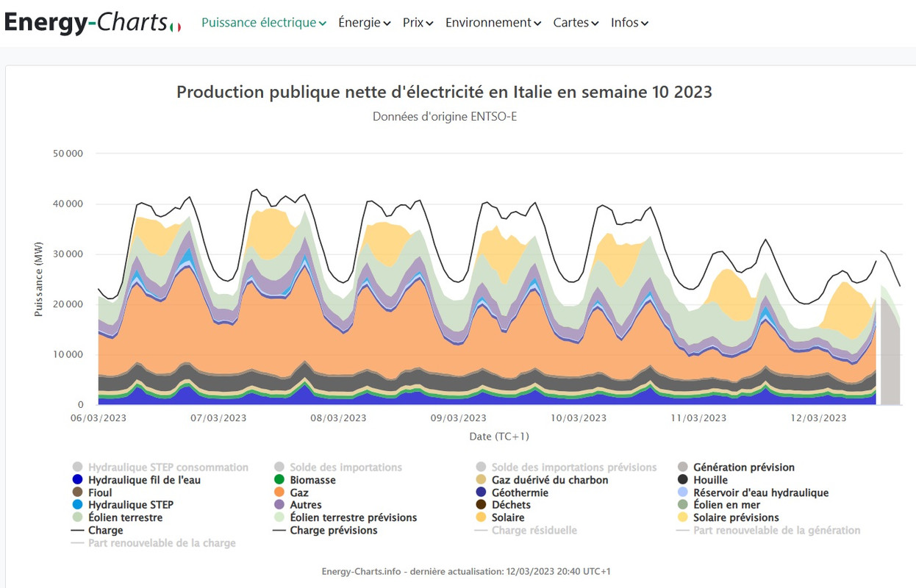Expand chevron next to Infos
916x588 pixels.
(x=645, y=24)
